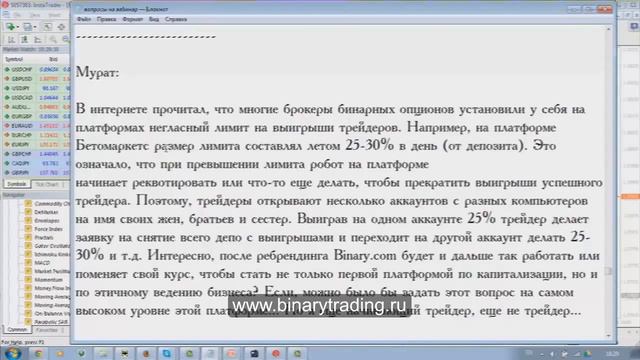Switch to the Common tab in Navigator
The image size is (640, 360).
(17, 329)
